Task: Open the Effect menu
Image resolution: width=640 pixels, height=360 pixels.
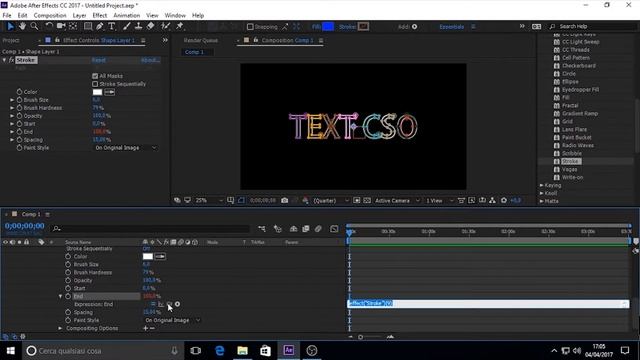Action: (100, 16)
